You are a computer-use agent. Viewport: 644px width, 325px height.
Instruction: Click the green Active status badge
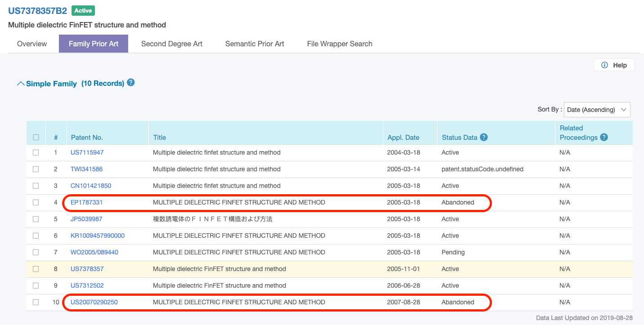point(83,11)
